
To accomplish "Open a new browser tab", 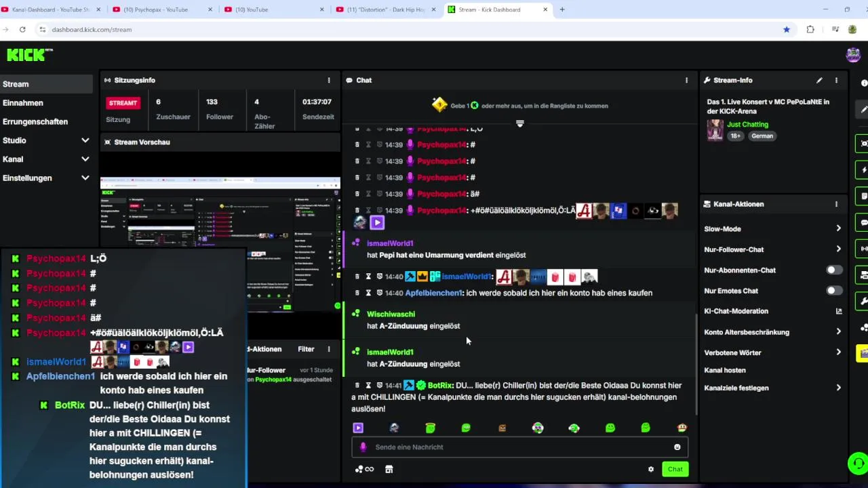I will coord(561,9).
